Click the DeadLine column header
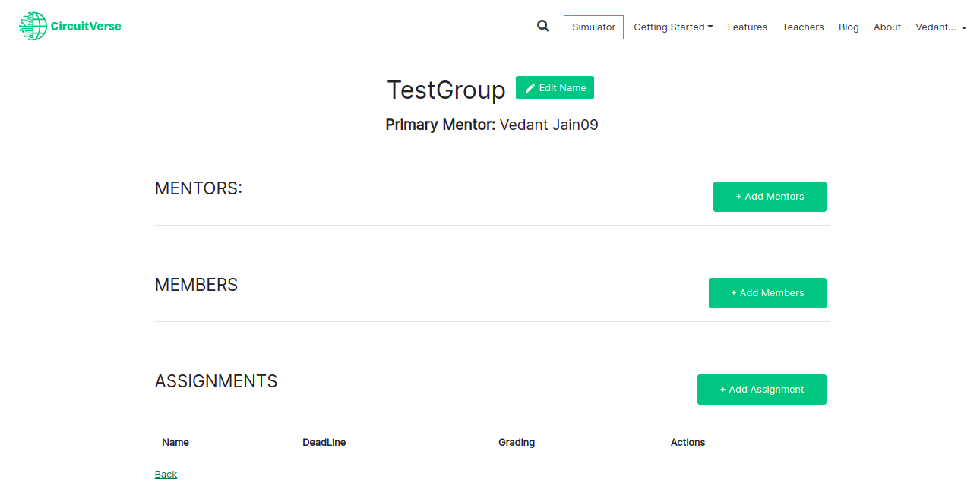The width and height of the screenshot is (980, 483). pos(324,443)
